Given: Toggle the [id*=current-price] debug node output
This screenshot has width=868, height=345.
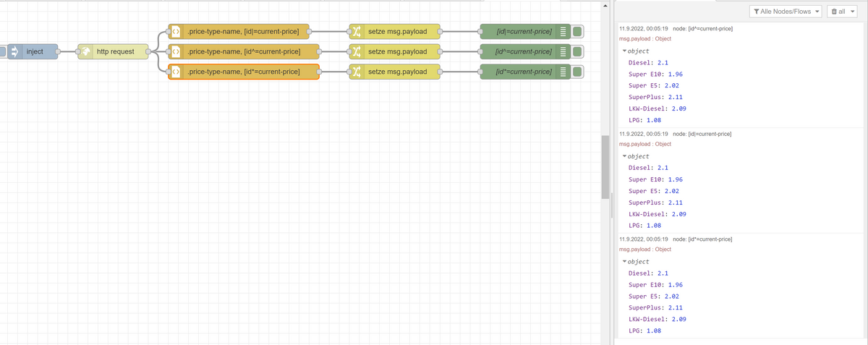Looking at the screenshot, I should coord(577,72).
